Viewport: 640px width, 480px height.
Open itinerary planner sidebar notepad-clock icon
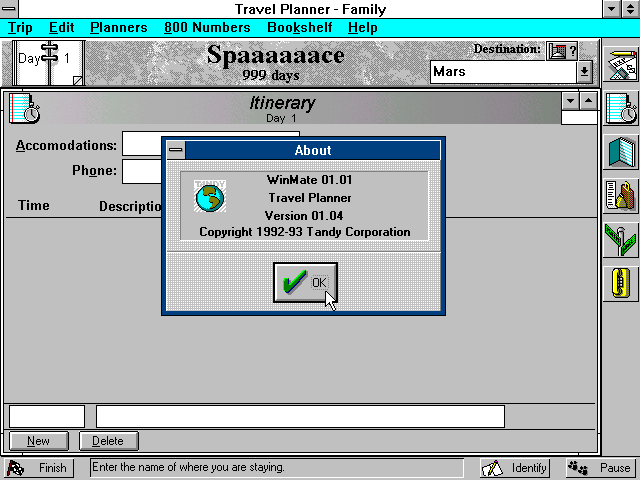coord(621,109)
